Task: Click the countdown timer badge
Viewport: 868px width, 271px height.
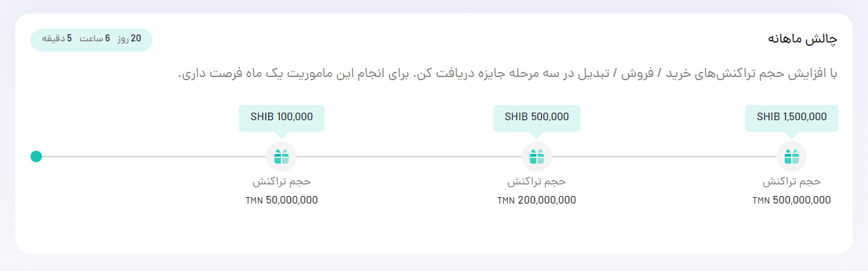Action: coord(92,39)
